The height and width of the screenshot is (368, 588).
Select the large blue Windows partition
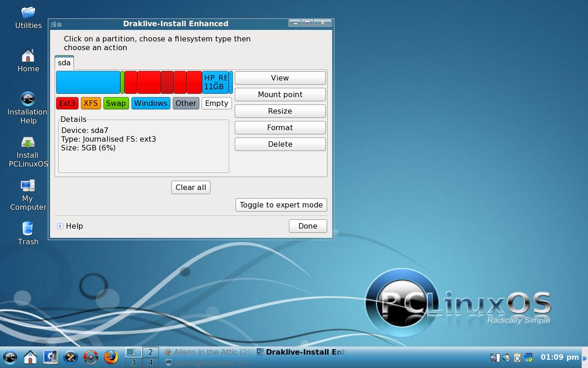tap(88, 82)
